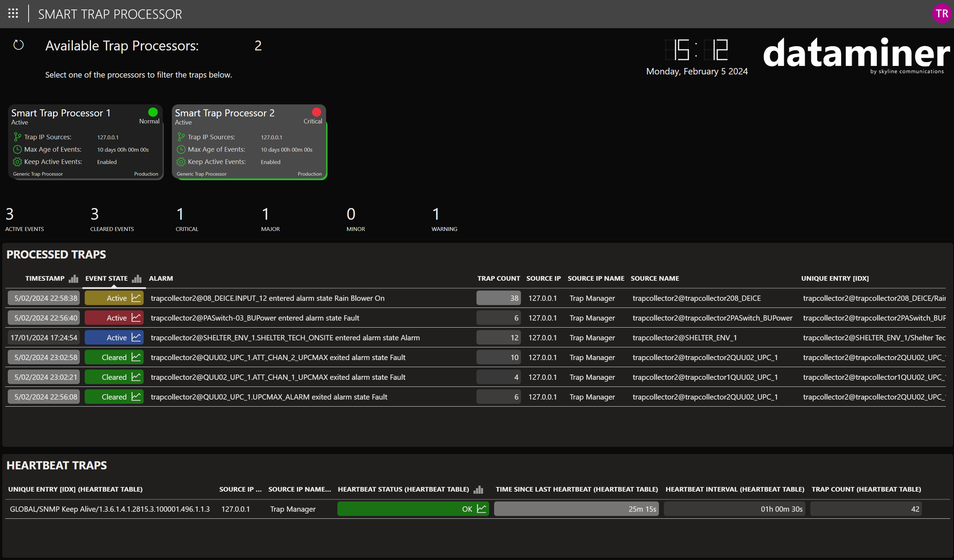
Task: Click the TR user avatar
Action: [x=941, y=14]
